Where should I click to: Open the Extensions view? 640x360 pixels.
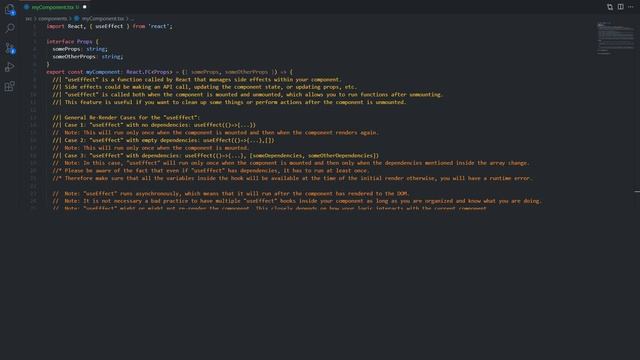coord(10,86)
